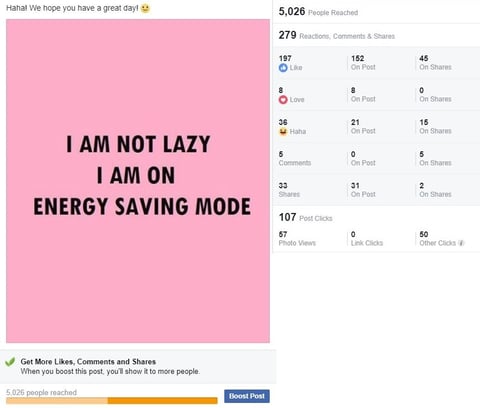This screenshot has width=480, height=408.
Task: Click 5,026 people reached text below post
Action: pos(41,392)
